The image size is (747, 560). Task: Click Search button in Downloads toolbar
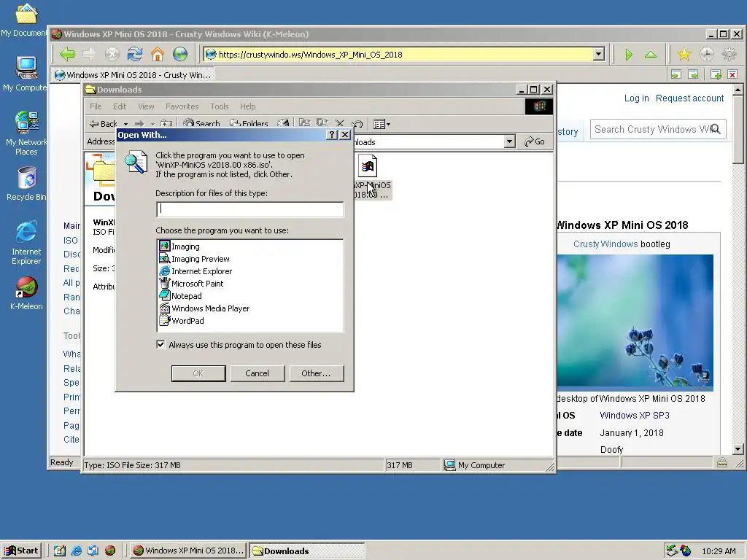[201, 124]
